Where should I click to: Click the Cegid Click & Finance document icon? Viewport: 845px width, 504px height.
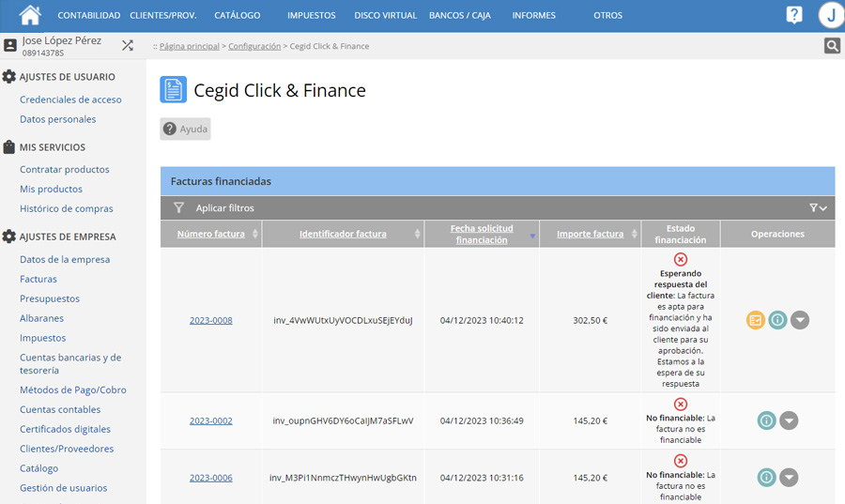[x=173, y=89]
